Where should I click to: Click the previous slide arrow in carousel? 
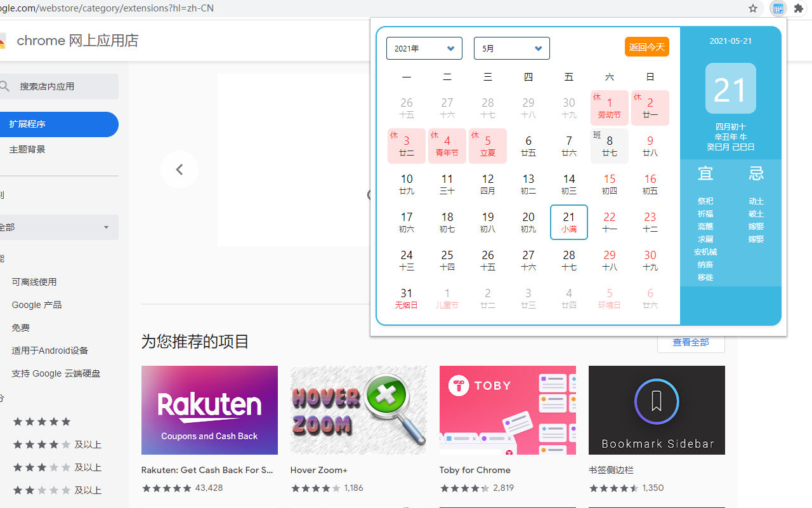(179, 170)
